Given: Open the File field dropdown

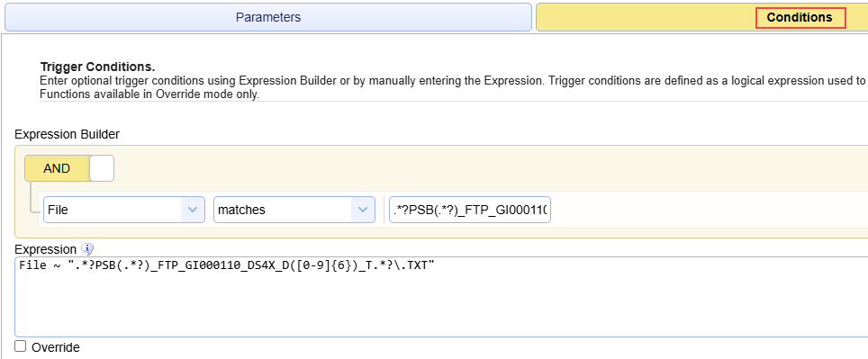Looking at the screenshot, I should [x=124, y=210].
